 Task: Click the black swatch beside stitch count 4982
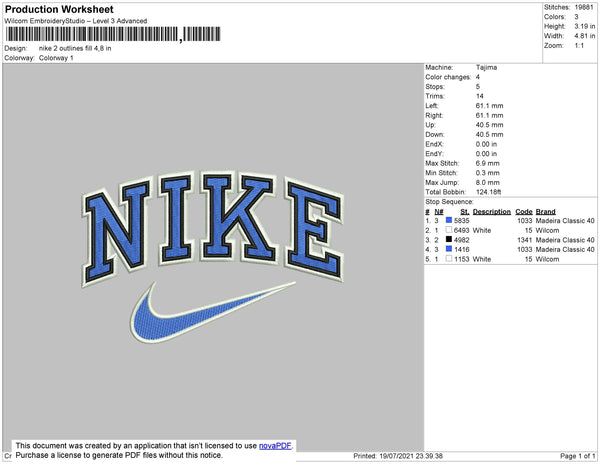point(449,239)
